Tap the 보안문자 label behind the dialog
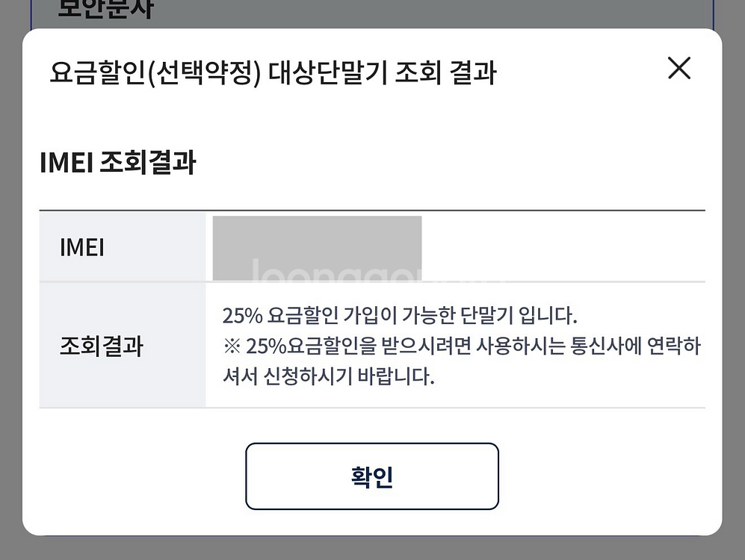Viewport: 745px width, 560px height. [105, 10]
